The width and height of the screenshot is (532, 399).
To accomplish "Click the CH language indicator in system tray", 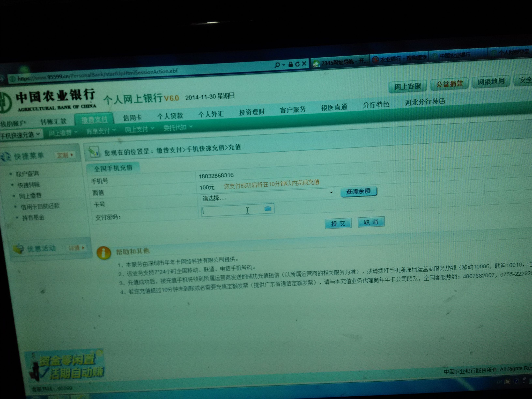I will click(x=499, y=382).
